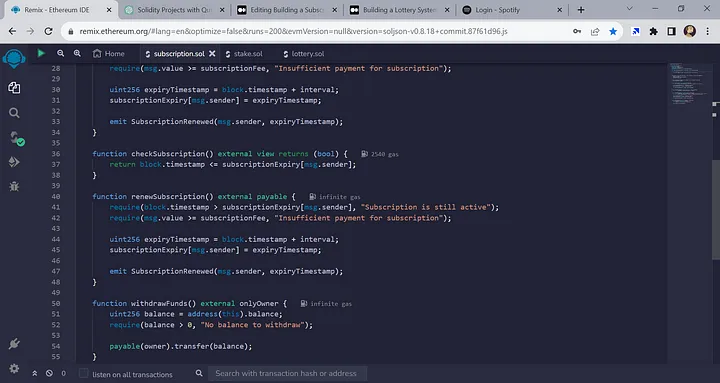
Task: Toggle the browser side panel icon
Action: tap(671, 31)
